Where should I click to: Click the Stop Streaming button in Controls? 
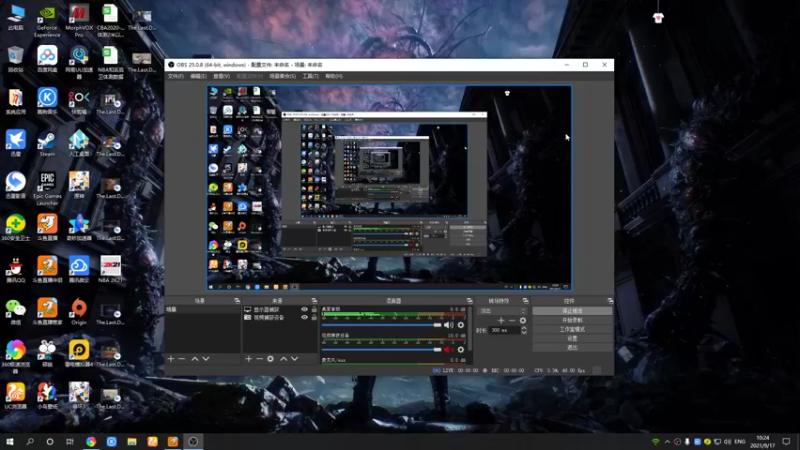point(572,311)
